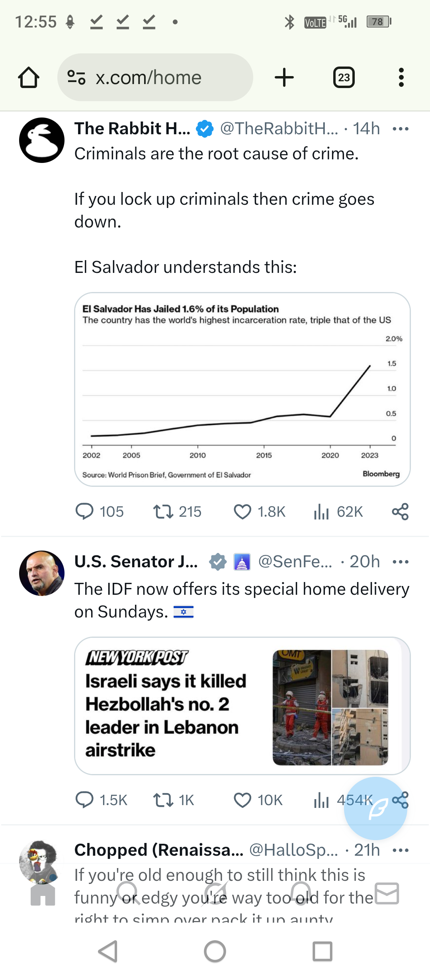Open the tab switcher showing 23 tabs
430x980 pixels.
(x=344, y=77)
